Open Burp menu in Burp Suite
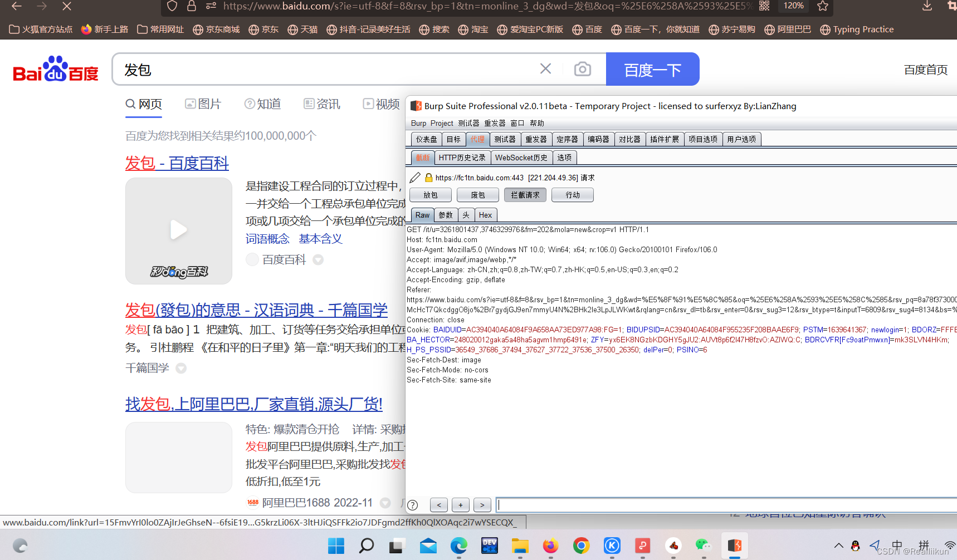 tap(418, 123)
